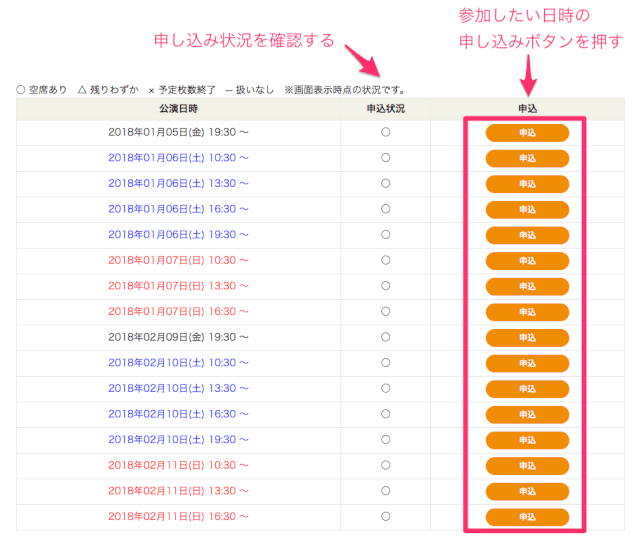
Task: Click the note ※画面表示時点の状況です。
Action: [x=344, y=90]
